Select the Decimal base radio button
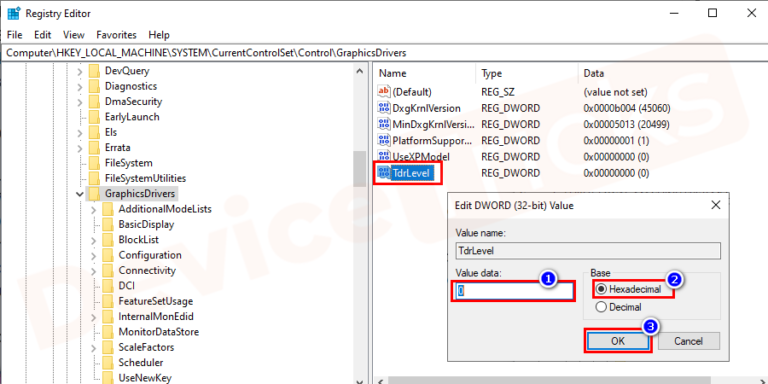This screenshot has height=384, width=768. 600,308
